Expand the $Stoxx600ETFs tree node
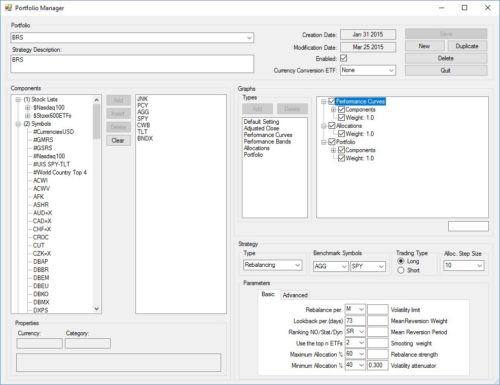The height and width of the screenshot is (385, 500). pyautogui.click(x=28, y=116)
